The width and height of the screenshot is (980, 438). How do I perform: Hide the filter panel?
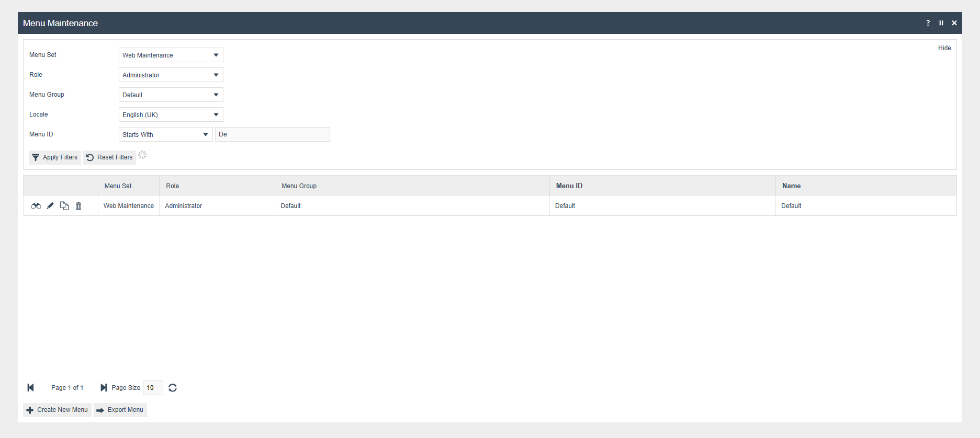click(944, 48)
